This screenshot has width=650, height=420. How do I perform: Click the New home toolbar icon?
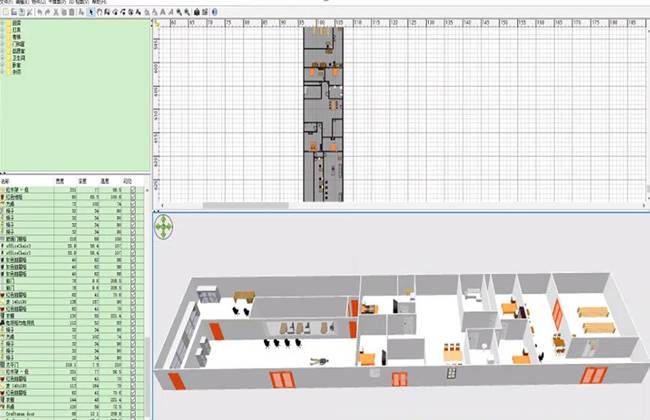[x=5, y=12]
